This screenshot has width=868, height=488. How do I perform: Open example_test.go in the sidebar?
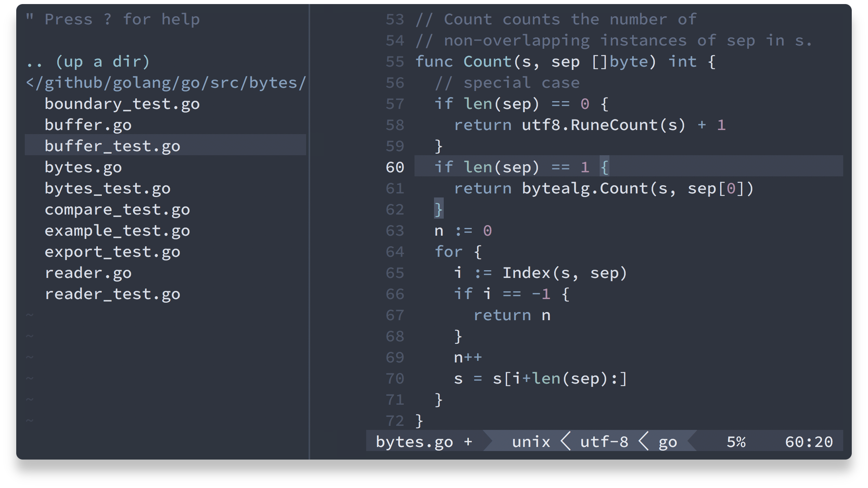(x=117, y=231)
